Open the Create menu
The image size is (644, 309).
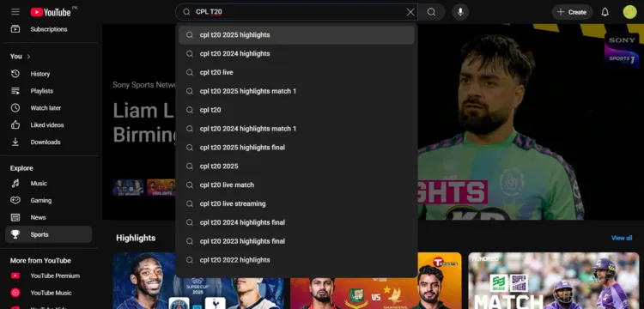pyautogui.click(x=572, y=12)
